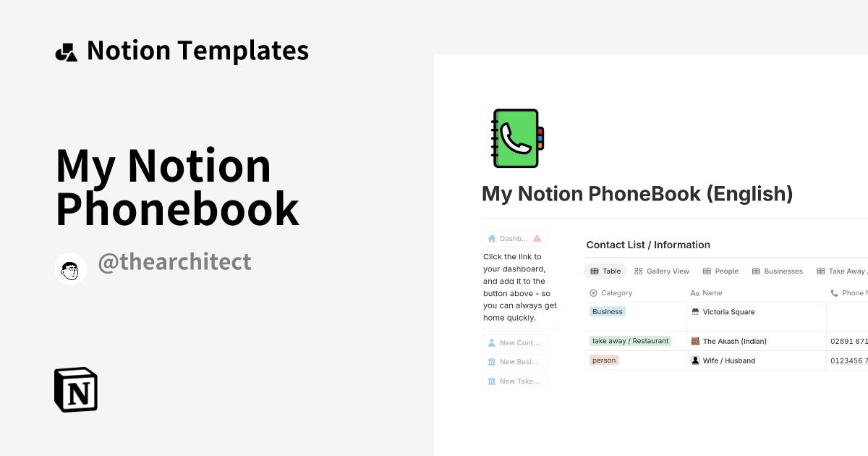Image resolution: width=868 pixels, height=456 pixels.
Task: Click the bank icon on New Business button
Action: (x=491, y=362)
